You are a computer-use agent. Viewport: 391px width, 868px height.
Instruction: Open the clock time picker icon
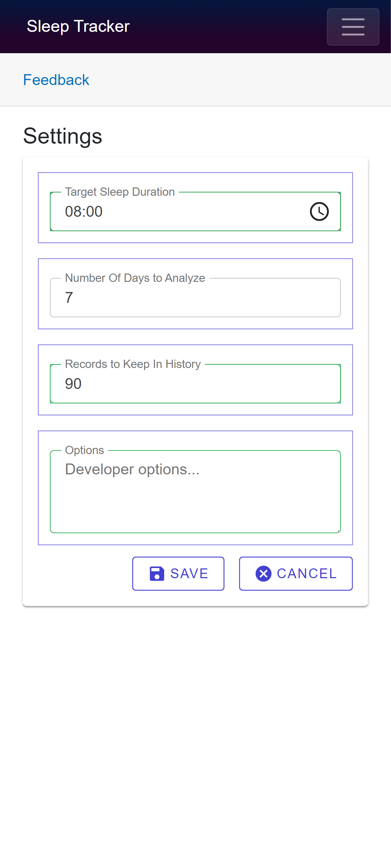319,212
